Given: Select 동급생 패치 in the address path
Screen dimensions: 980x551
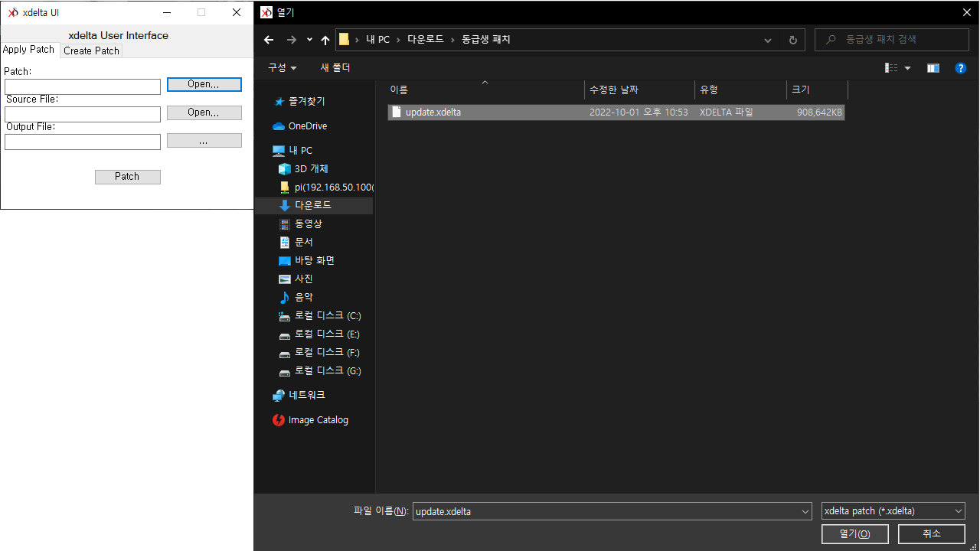Looking at the screenshot, I should click(485, 40).
